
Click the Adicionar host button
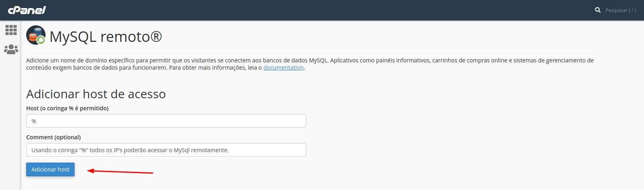point(50,169)
